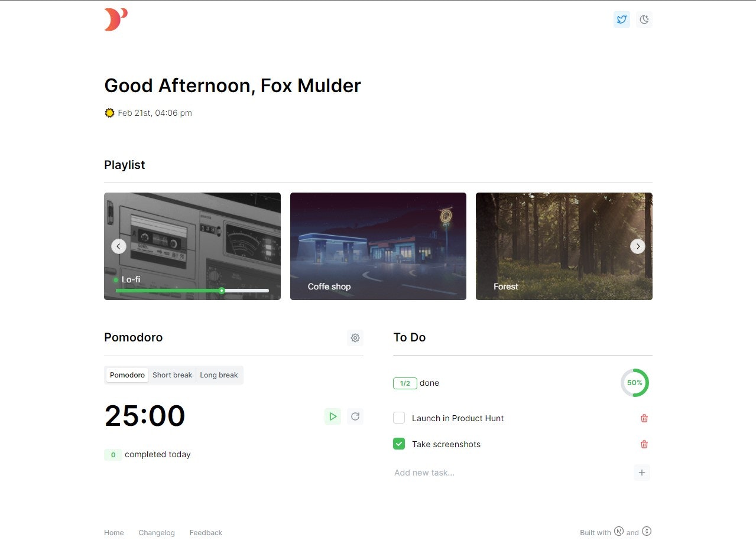Play the Coffe shop playlist card
Viewport: 756px width, 547px height.
click(x=378, y=246)
